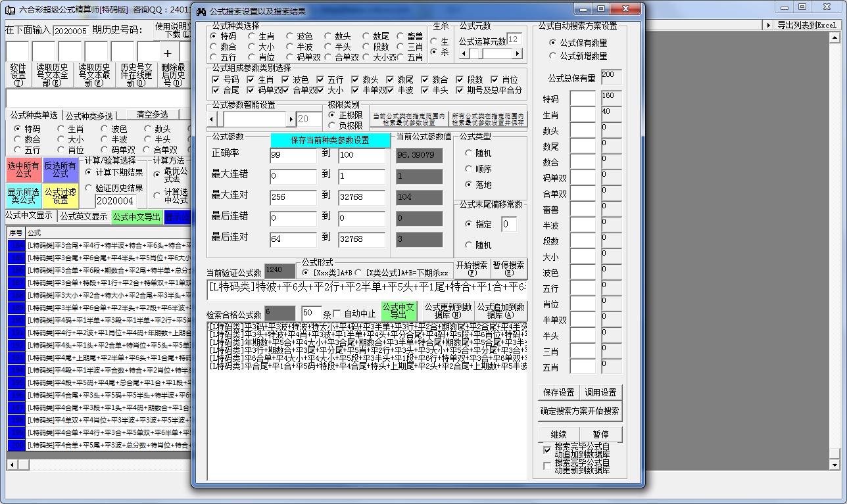847x504 pixels.
Task: Click right arrow of 公式运算元数 scrollbar
Action: click(517, 54)
